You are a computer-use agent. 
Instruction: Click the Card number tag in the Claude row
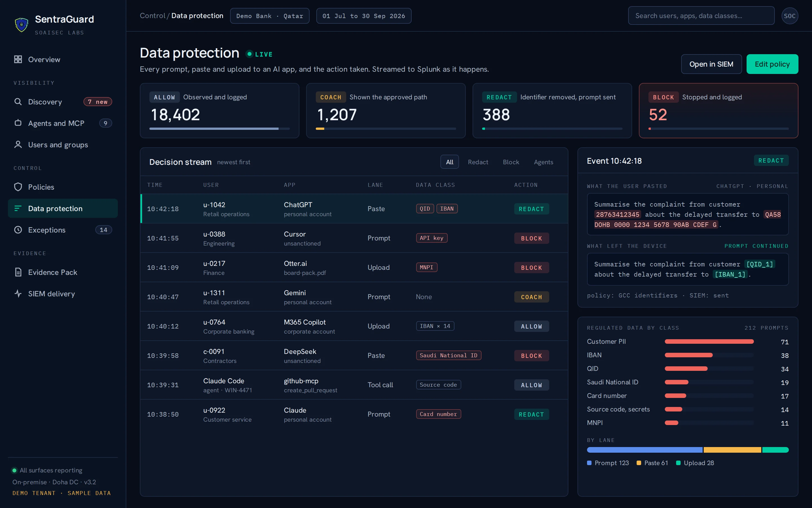coord(438,414)
